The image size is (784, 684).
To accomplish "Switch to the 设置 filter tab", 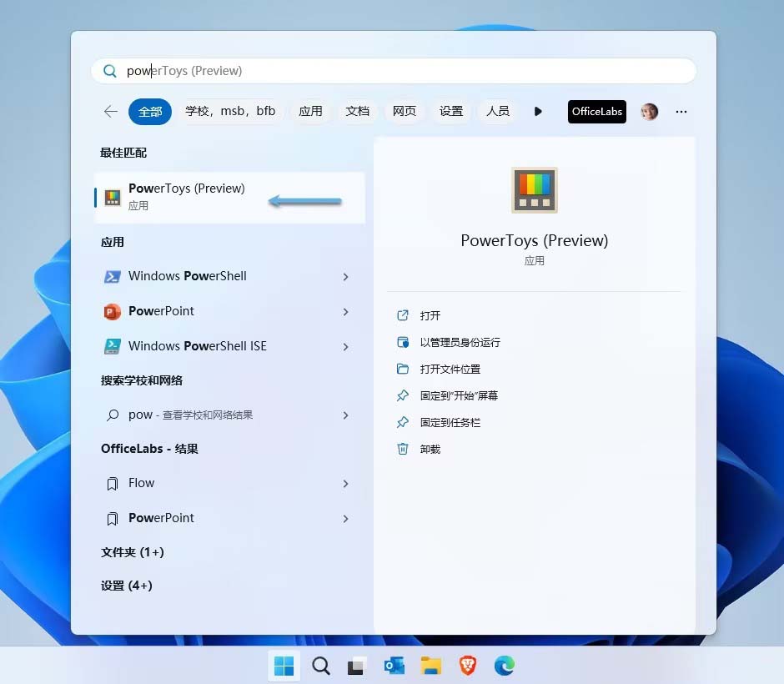I will pos(451,111).
